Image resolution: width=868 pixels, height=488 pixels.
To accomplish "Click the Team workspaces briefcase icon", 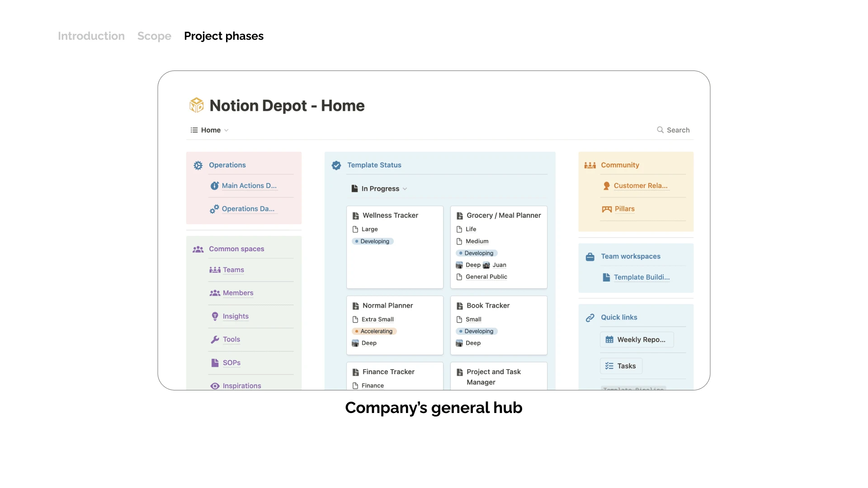I will (x=590, y=257).
